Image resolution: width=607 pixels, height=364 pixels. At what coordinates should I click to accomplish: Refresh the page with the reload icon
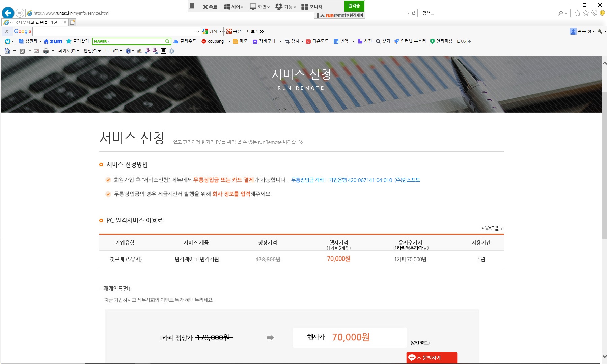click(414, 13)
